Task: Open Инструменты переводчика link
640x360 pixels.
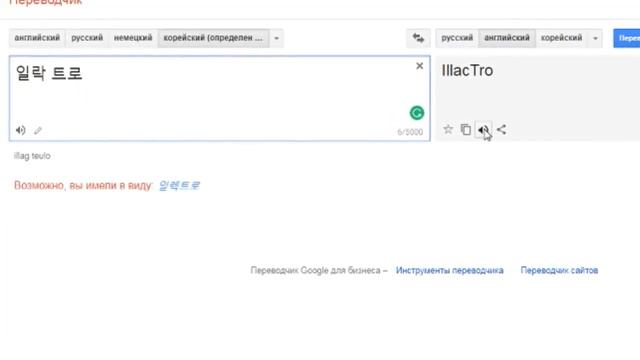Action: click(x=449, y=271)
